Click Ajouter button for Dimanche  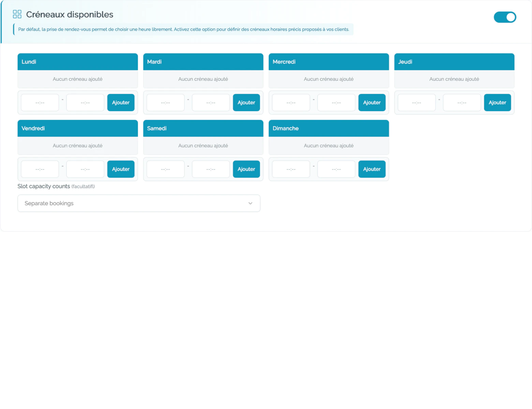372,169
